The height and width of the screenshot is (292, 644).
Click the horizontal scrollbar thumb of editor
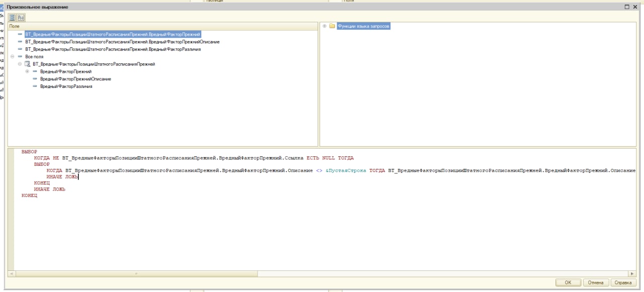pos(136,274)
